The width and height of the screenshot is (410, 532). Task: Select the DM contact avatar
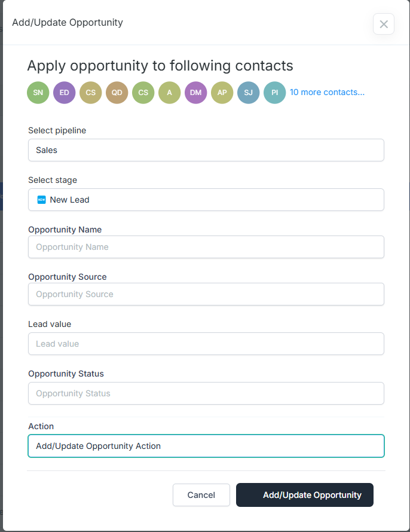[x=195, y=93]
